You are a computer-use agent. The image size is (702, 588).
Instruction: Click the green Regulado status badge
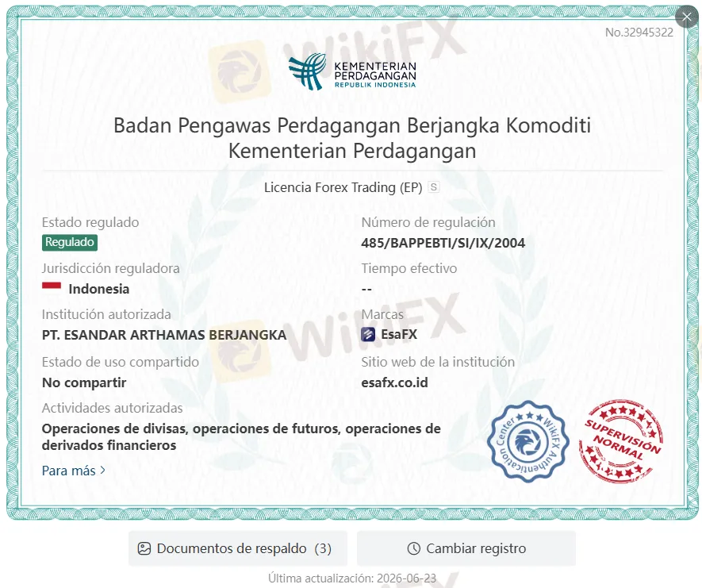point(69,242)
